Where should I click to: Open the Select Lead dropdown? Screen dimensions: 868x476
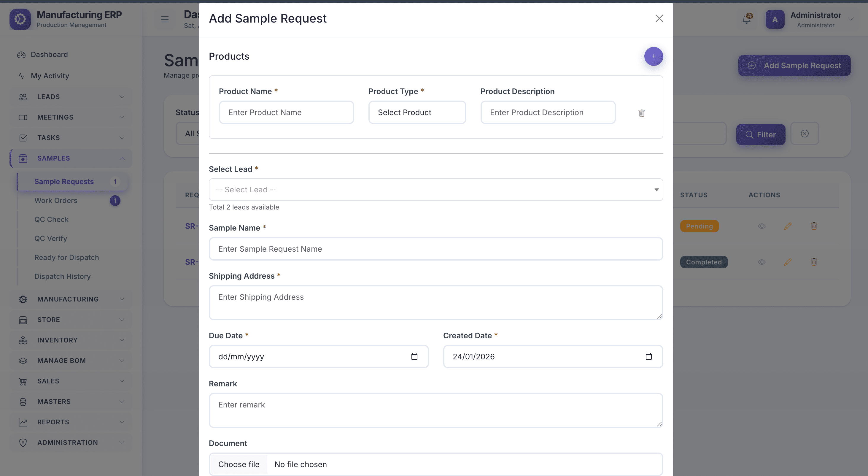(436, 190)
